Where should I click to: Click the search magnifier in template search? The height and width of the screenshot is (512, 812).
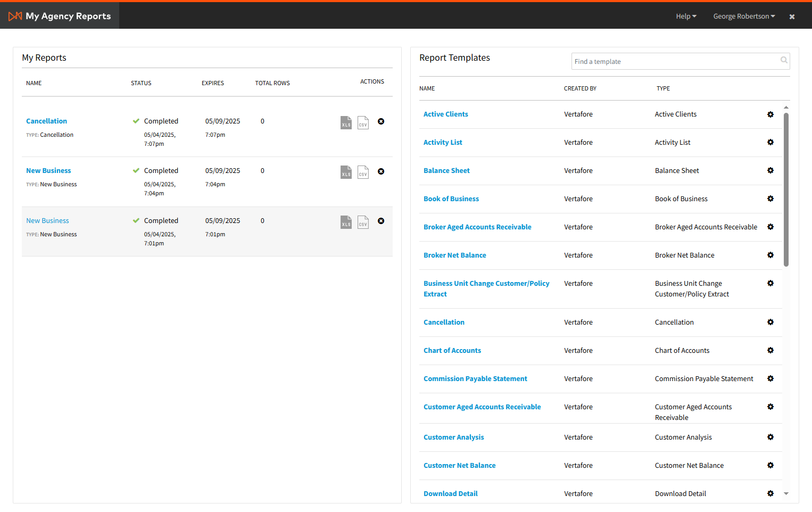784,60
